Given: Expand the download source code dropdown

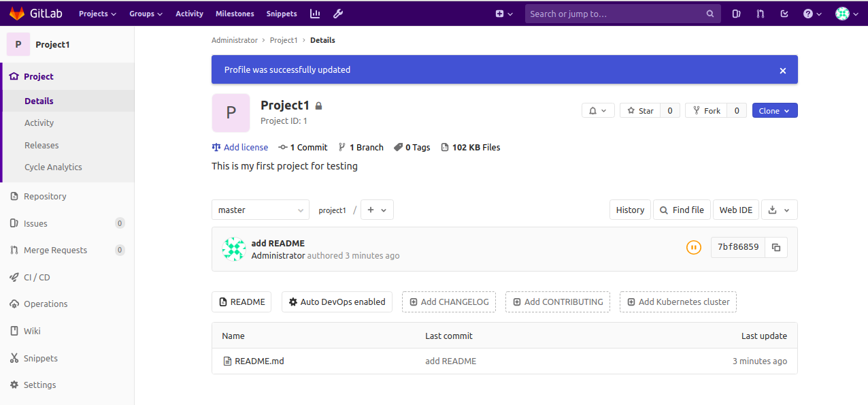Looking at the screenshot, I should (x=779, y=210).
